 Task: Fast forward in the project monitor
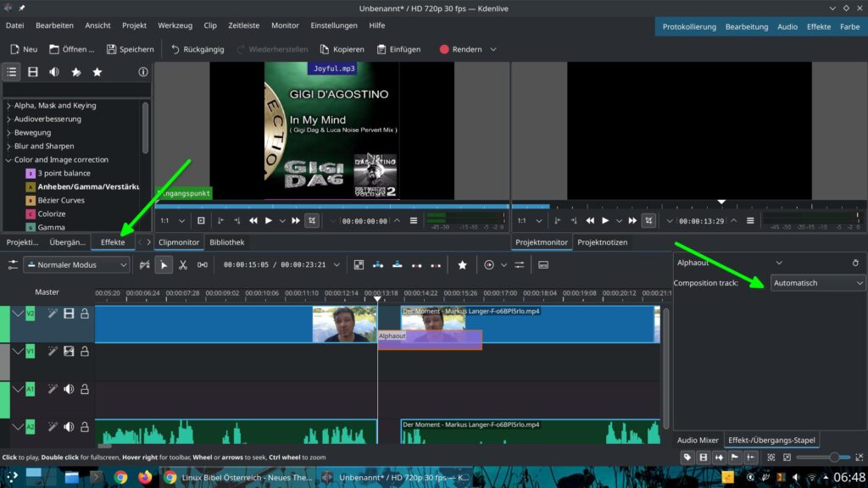tap(632, 221)
